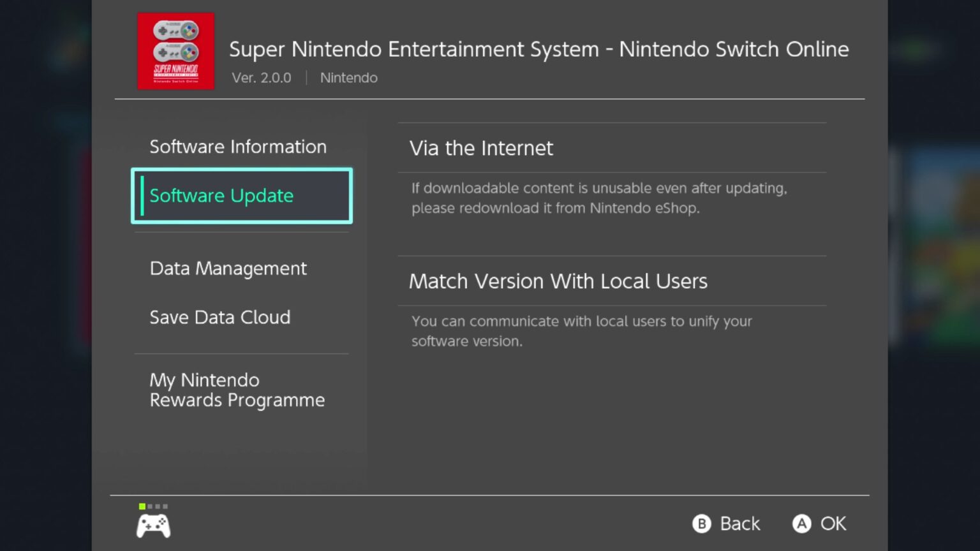
Task: Open Software Information in the sidebar
Action: (x=238, y=146)
